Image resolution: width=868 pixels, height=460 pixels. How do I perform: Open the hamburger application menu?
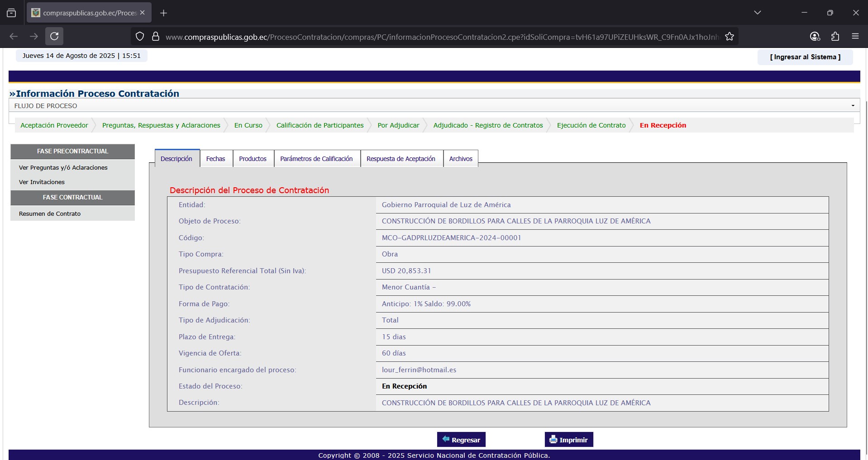pyautogui.click(x=855, y=36)
